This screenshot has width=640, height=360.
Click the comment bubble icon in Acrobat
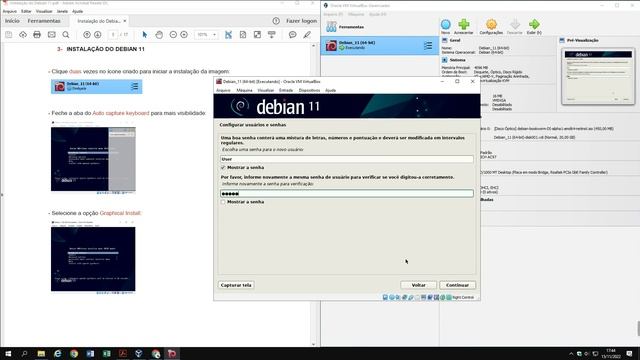click(x=293, y=35)
